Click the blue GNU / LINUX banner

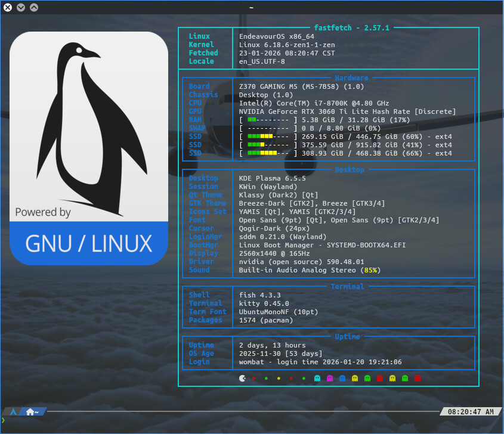coord(88,243)
